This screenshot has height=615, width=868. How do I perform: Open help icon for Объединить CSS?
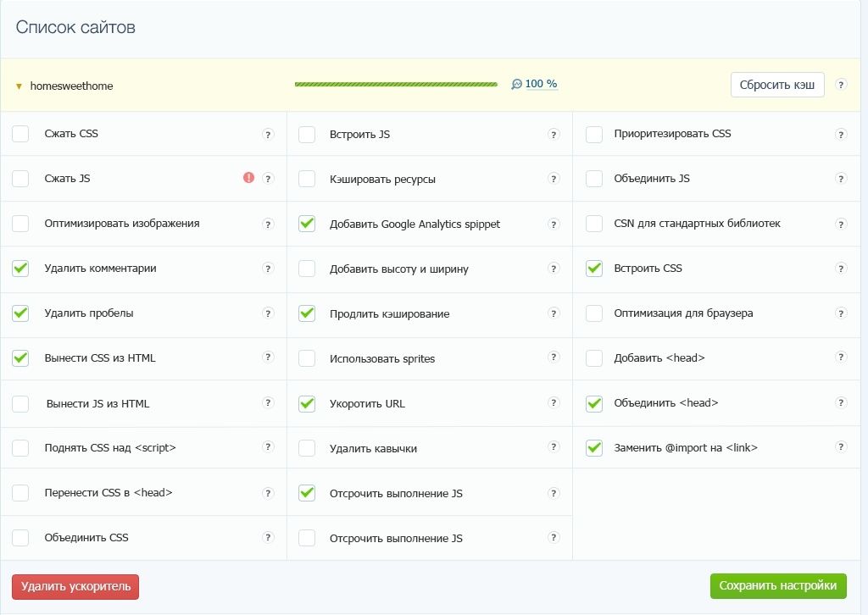[268, 537]
